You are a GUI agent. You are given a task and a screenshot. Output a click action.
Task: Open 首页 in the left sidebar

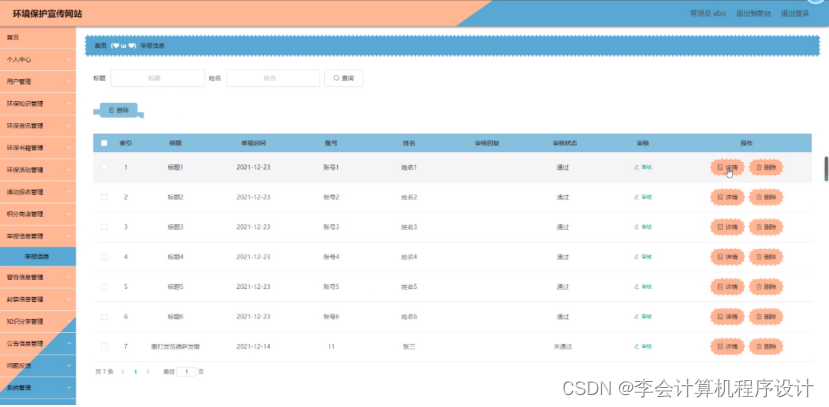38,38
